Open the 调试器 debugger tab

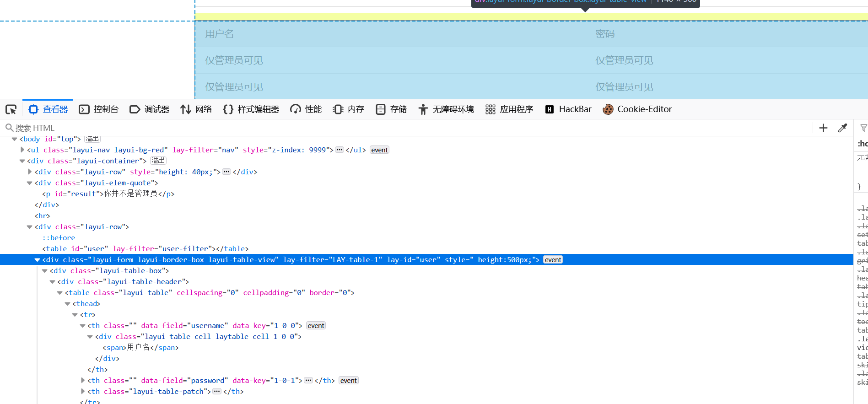pyautogui.click(x=150, y=109)
